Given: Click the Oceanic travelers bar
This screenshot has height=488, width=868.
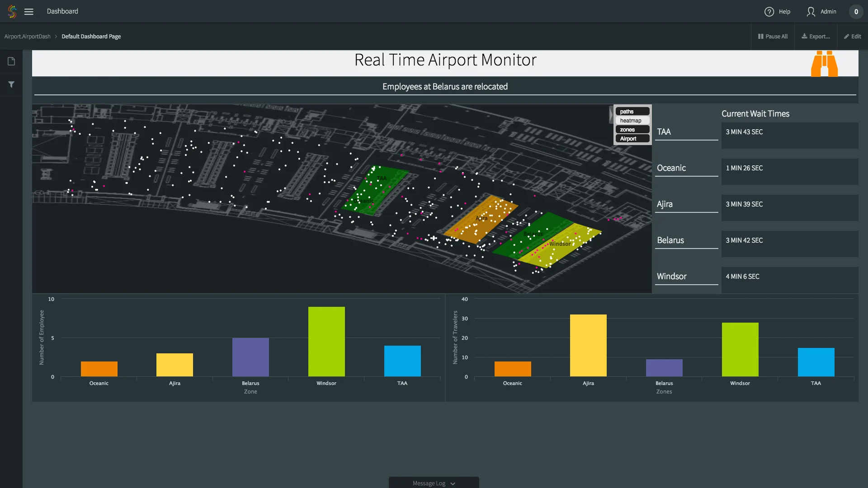Looking at the screenshot, I should pyautogui.click(x=513, y=369).
